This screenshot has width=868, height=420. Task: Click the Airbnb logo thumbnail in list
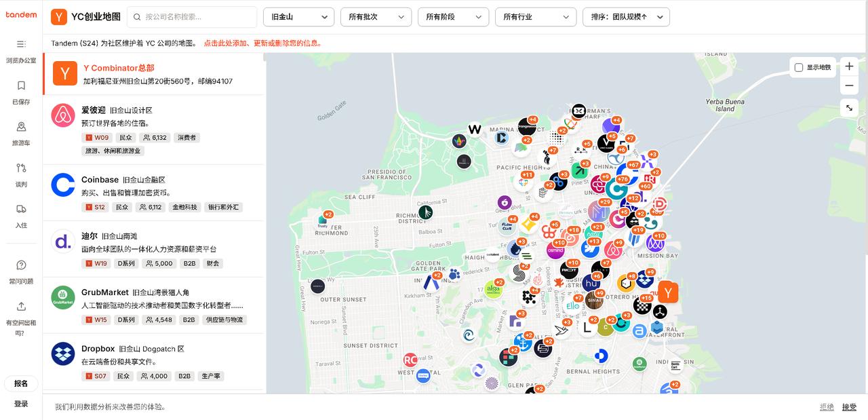click(63, 115)
